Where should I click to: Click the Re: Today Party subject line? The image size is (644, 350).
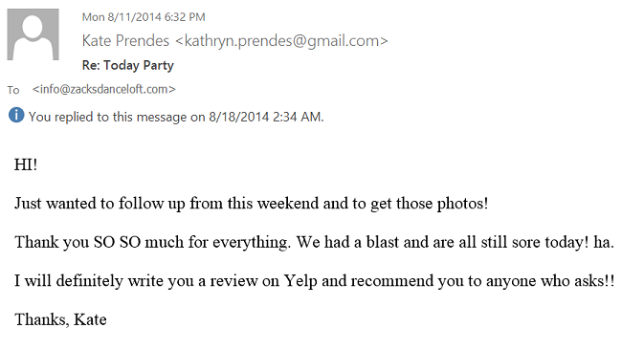[x=127, y=65]
